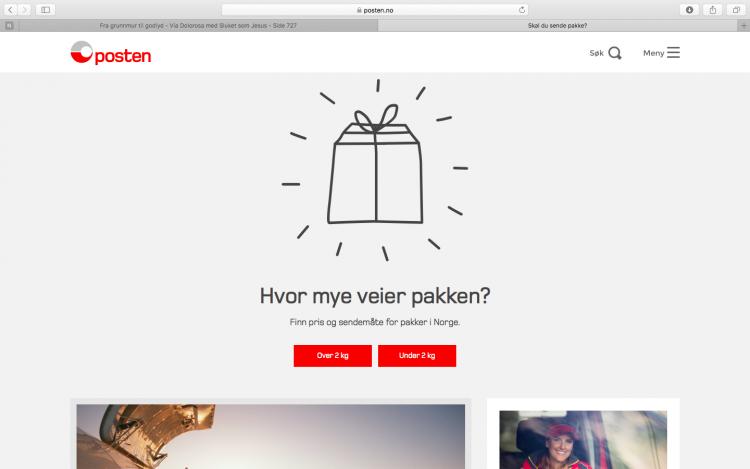Reload the posten.no page
Viewport: 750px width, 469px height.
pyautogui.click(x=522, y=10)
